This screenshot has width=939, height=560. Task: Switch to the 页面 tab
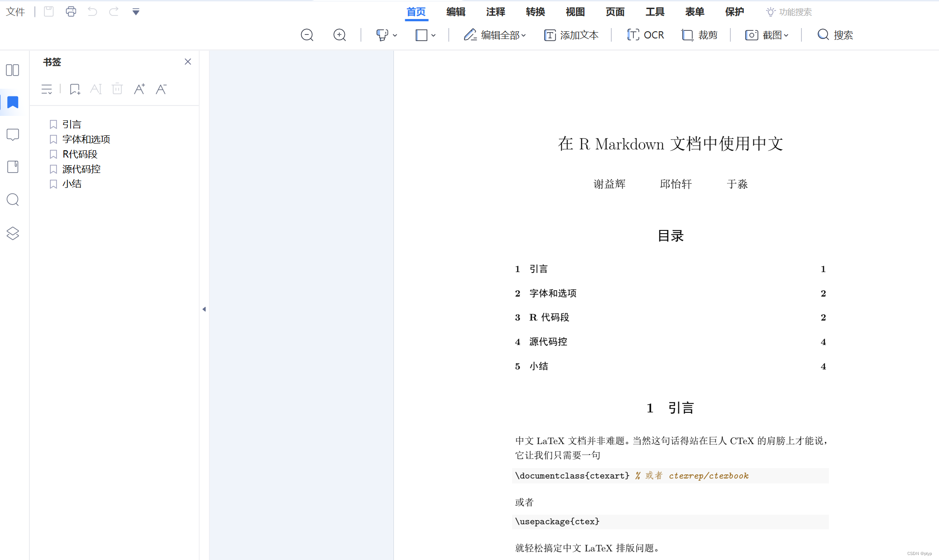615,12
